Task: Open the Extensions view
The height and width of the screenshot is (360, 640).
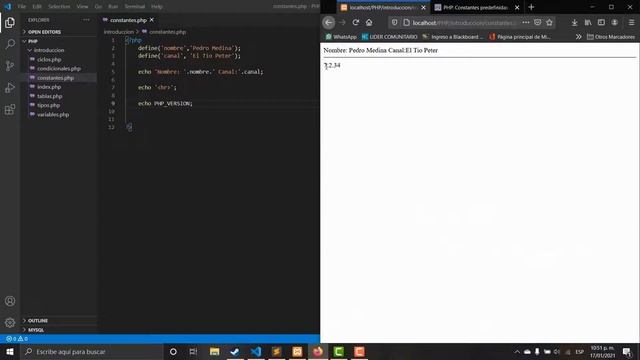Action: point(10,109)
